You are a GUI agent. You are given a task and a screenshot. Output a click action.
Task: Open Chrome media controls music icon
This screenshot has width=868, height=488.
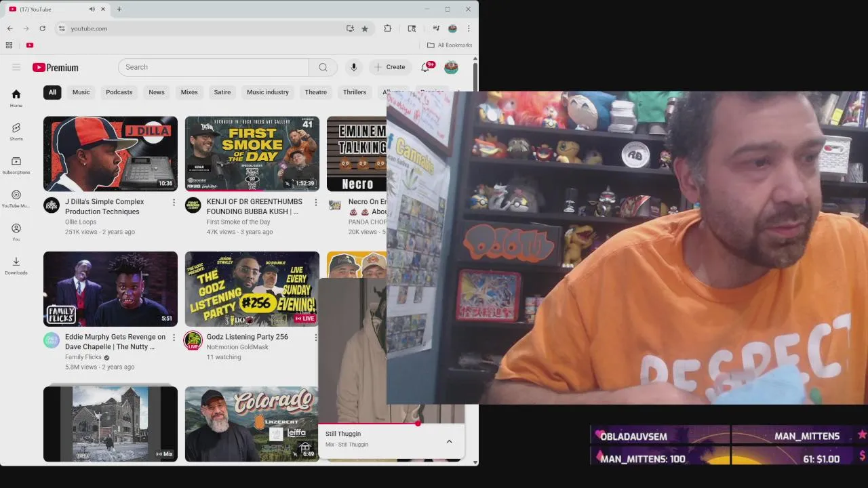(x=436, y=28)
